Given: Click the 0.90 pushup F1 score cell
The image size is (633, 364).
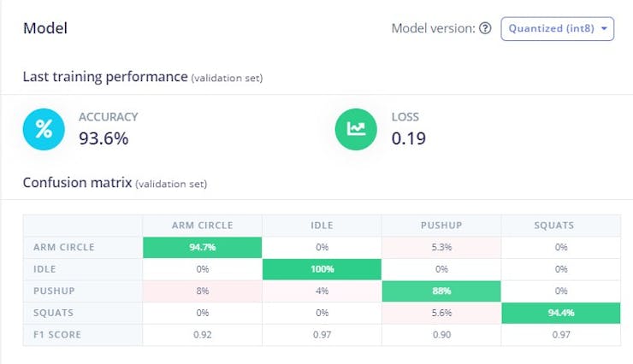Looking at the screenshot, I should point(441,334).
